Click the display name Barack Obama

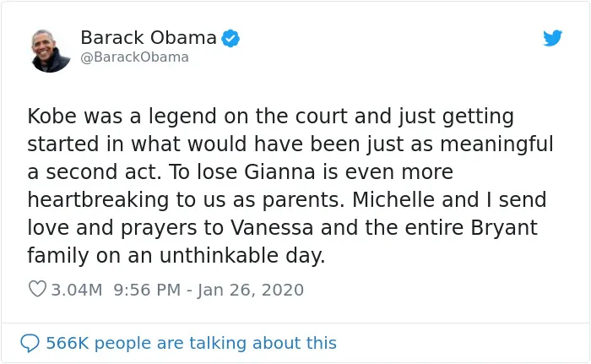(x=149, y=38)
